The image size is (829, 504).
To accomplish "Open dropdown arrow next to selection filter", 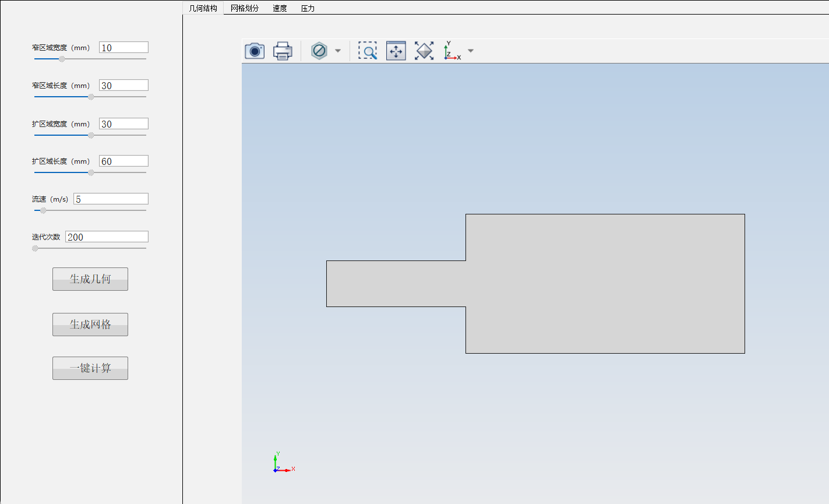I will [x=338, y=51].
